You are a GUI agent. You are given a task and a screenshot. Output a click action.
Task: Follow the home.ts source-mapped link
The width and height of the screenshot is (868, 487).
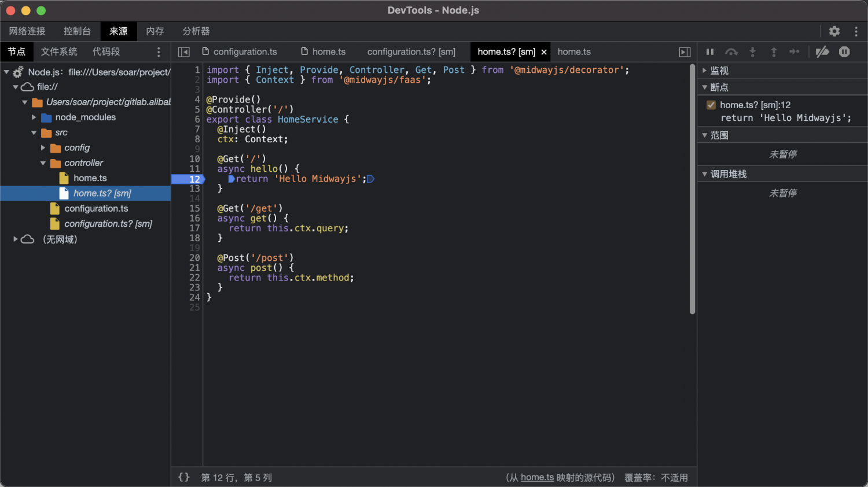point(537,477)
